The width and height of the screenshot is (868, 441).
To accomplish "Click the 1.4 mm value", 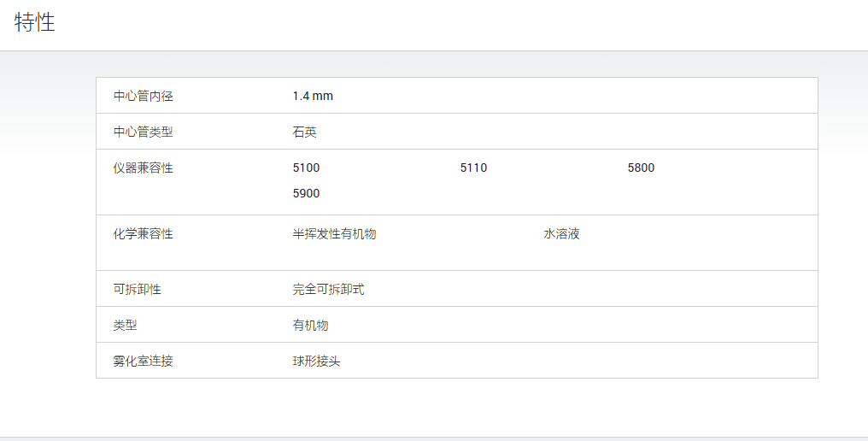I will [x=313, y=96].
